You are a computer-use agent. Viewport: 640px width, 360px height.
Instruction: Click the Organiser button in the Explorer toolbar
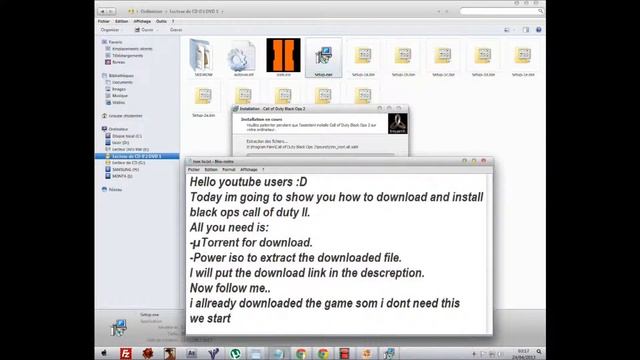pos(111,30)
